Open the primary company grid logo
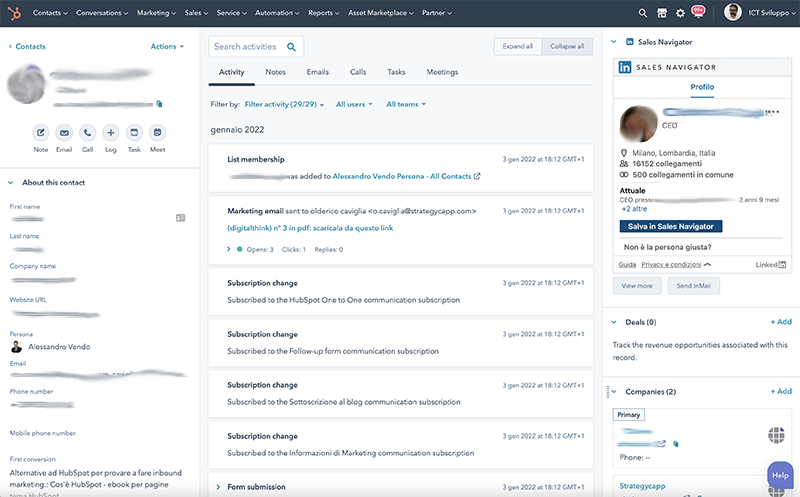Screen dimensions: 800x497 pos(776,435)
